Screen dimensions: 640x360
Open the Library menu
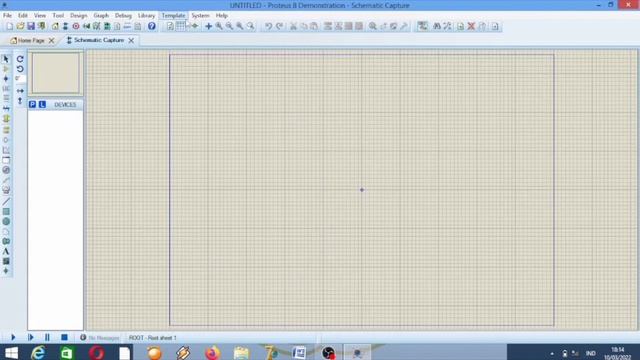[x=146, y=16]
